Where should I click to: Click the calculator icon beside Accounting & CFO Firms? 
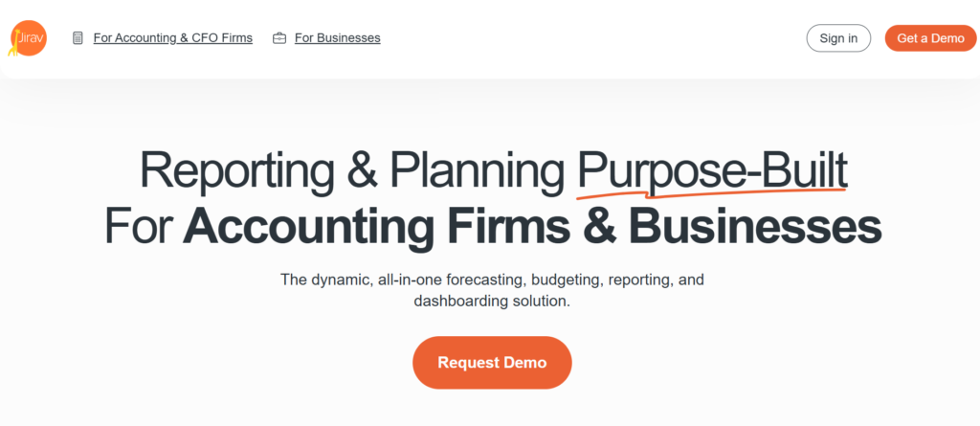coord(78,38)
